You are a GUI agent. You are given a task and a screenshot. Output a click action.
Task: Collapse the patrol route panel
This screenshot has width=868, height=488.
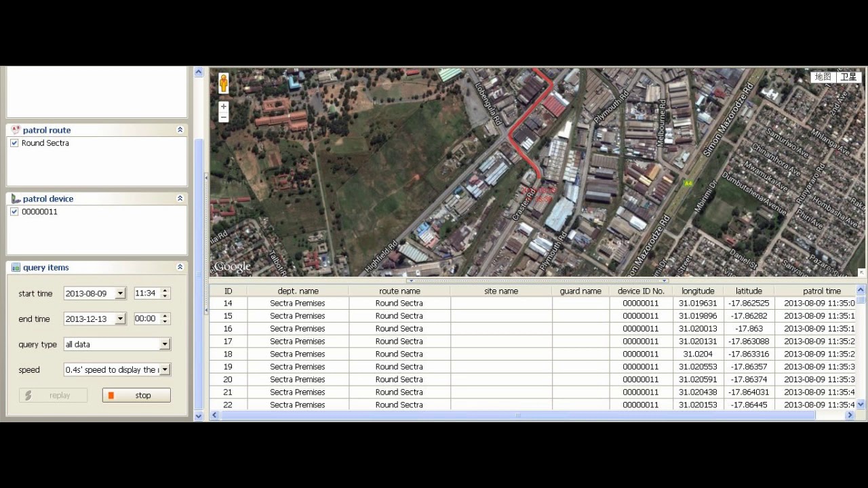tap(180, 130)
